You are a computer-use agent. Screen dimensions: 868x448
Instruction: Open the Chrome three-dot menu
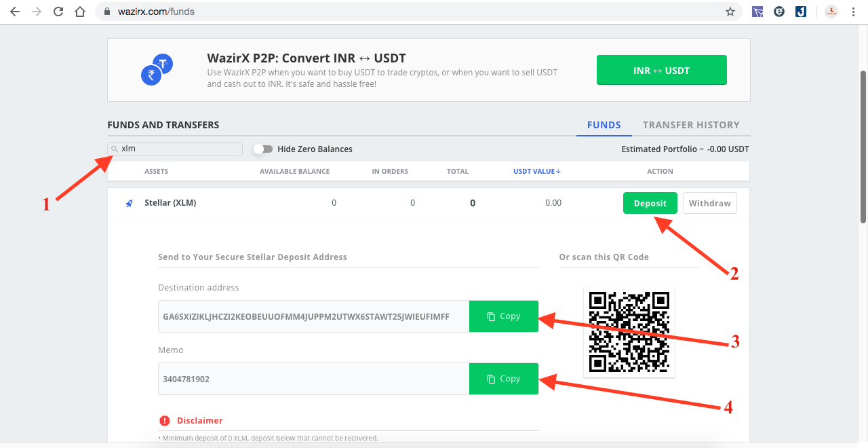pyautogui.click(x=854, y=12)
